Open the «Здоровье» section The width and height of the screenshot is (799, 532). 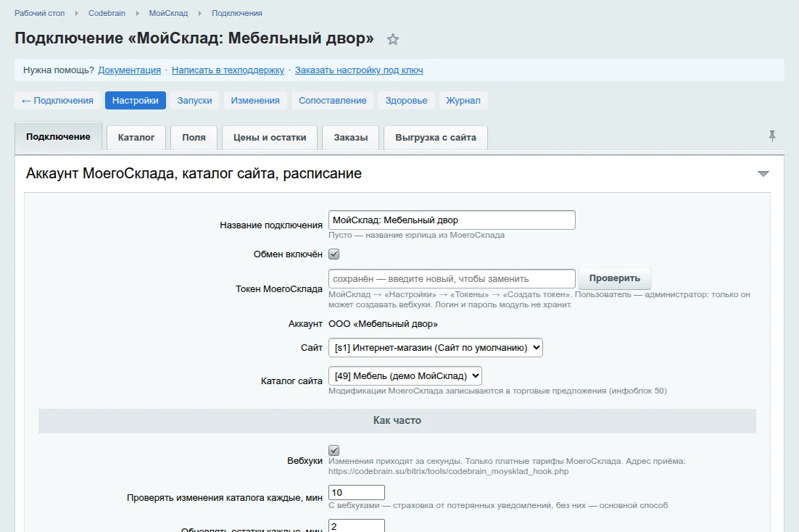[406, 101]
